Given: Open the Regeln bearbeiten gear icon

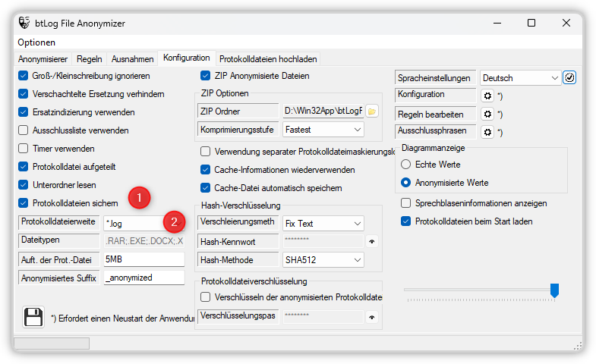Looking at the screenshot, I should click(488, 115).
